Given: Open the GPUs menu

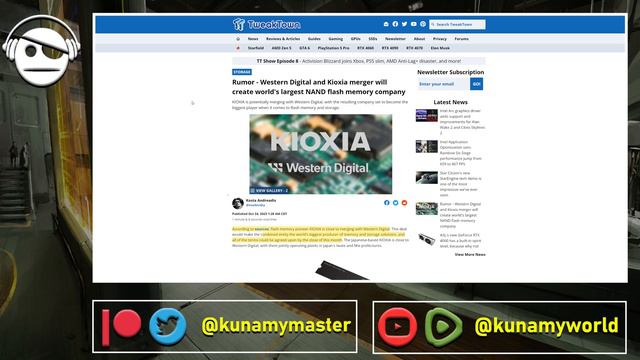Looking at the screenshot, I should pyautogui.click(x=356, y=39).
